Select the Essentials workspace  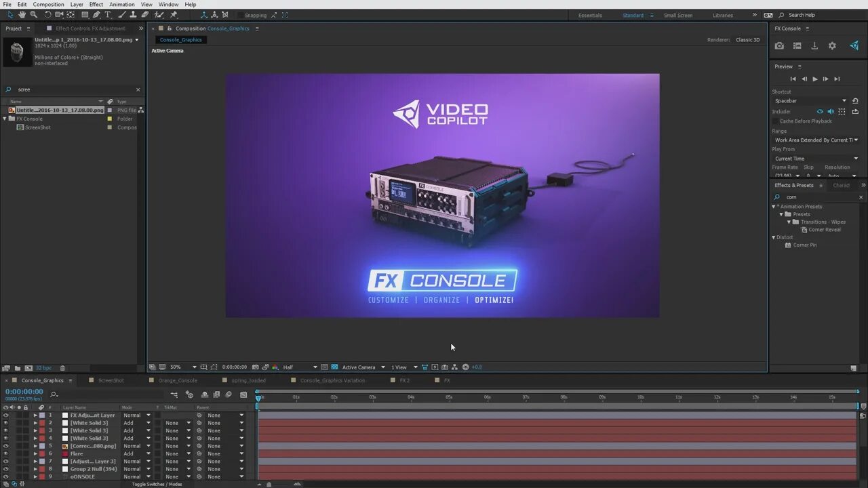click(x=590, y=15)
